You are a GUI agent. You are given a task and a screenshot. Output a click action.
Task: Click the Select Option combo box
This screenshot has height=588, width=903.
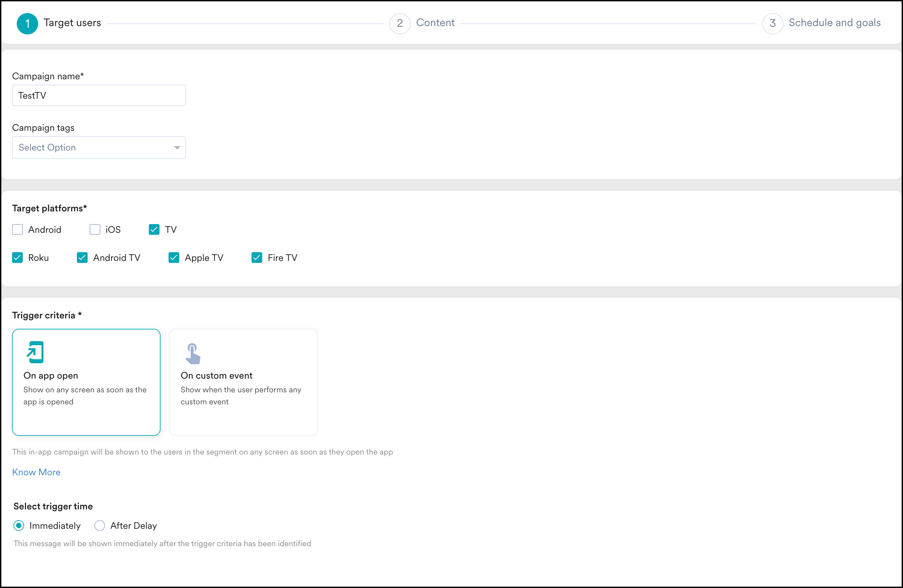(91, 148)
